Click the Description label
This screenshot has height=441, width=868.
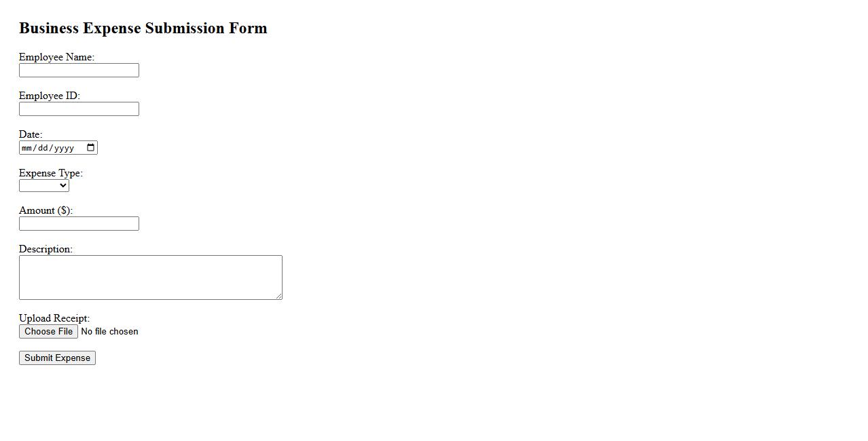tap(46, 250)
